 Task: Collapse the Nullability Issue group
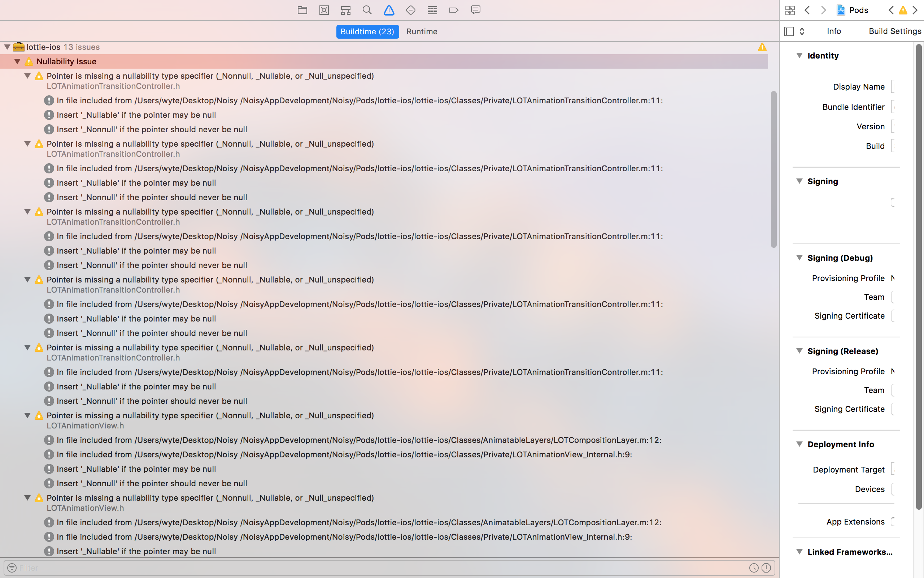pos(17,61)
